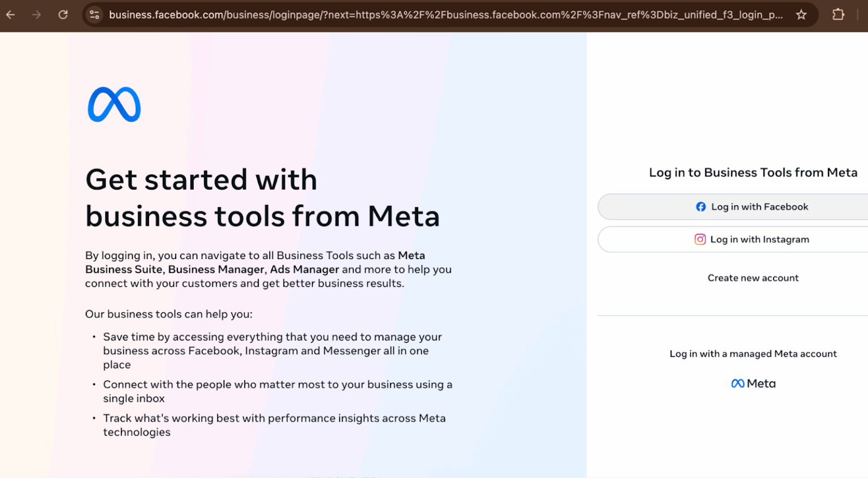868x478 pixels.
Task: Choose Log in with a managed Meta account
Action: click(x=753, y=354)
